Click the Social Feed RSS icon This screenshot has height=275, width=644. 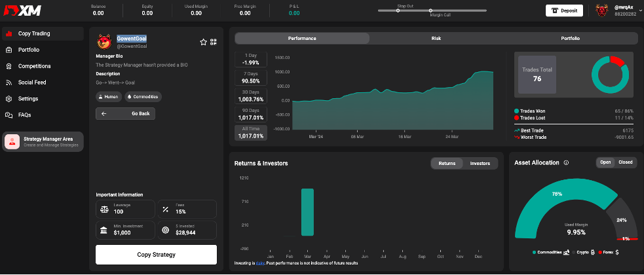click(9, 82)
